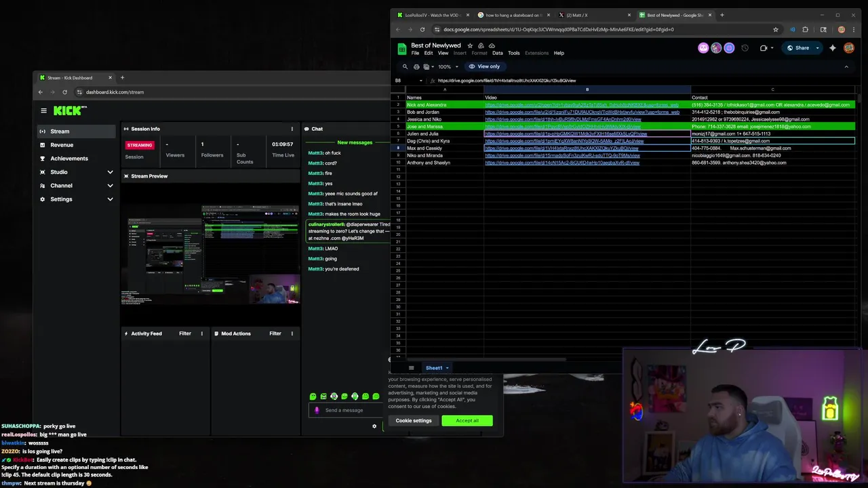The width and height of the screenshot is (868, 488).
Task: Open the Sheet1 tab dropdown
Action: click(447, 368)
